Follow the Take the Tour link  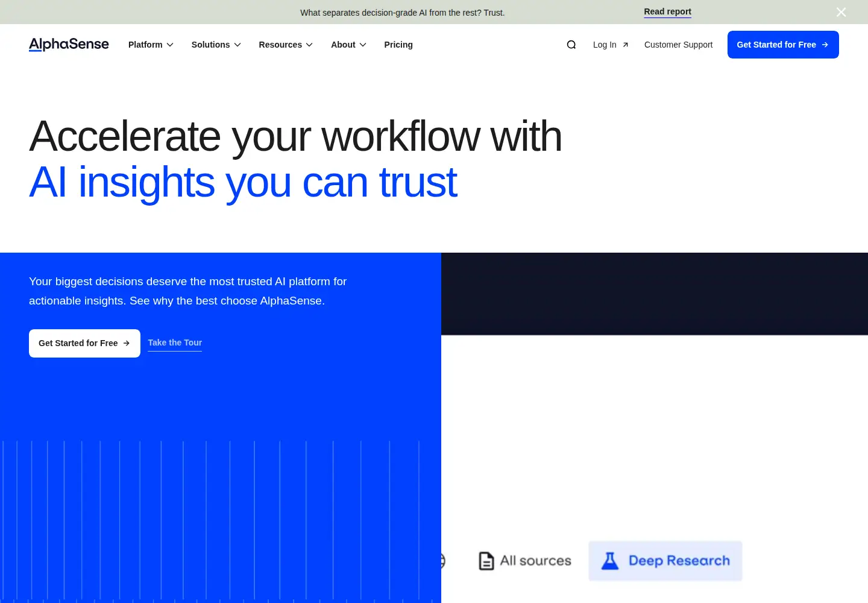click(x=175, y=343)
